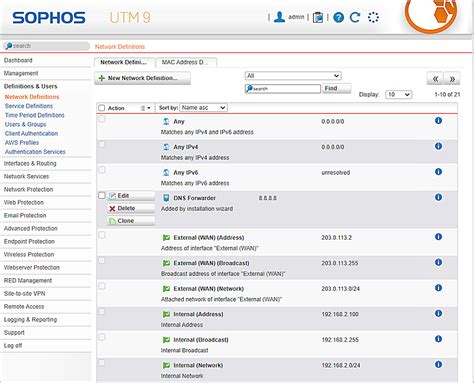Click the External (WAN) (Network) interface icon
This screenshot has width=474, height=383.
tap(166, 289)
